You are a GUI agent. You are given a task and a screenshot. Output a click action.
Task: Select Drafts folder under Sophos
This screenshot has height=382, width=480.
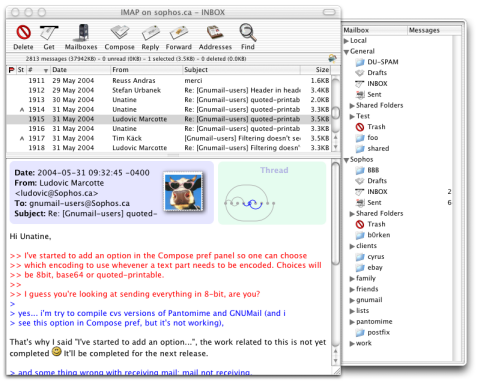[377, 181]
